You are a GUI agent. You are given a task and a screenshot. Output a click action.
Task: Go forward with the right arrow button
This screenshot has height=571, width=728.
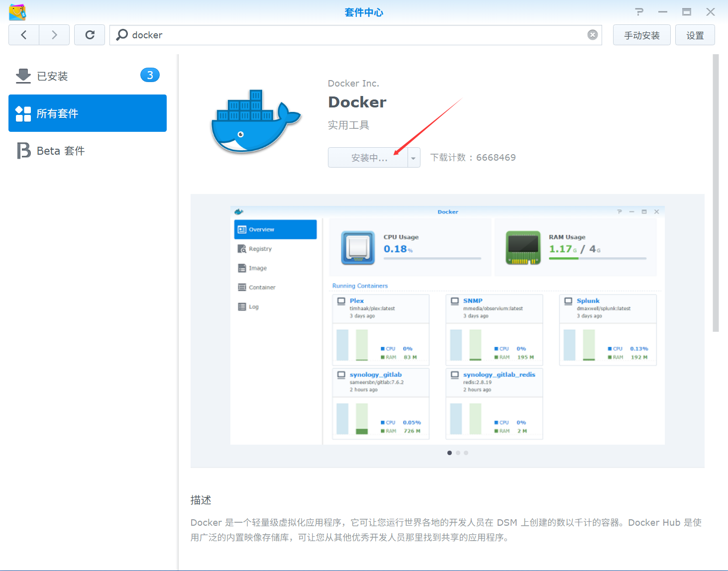54,35
